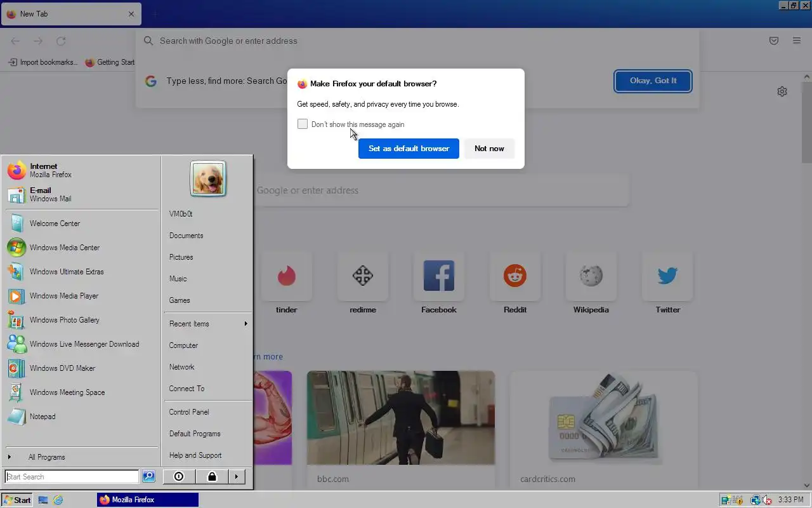Open the bbc.com story thumbnail
812x508 pixels.
[x=401, y=418]
